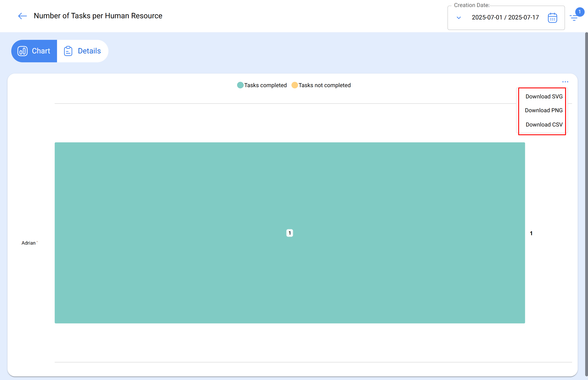Select the Download PNG option

coord(543,110)
